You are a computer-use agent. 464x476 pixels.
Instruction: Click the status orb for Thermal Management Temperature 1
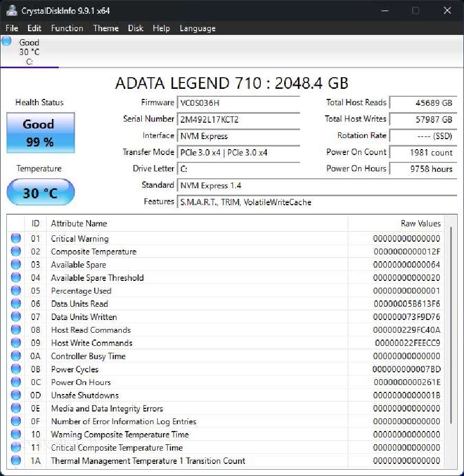click(16, 460)
